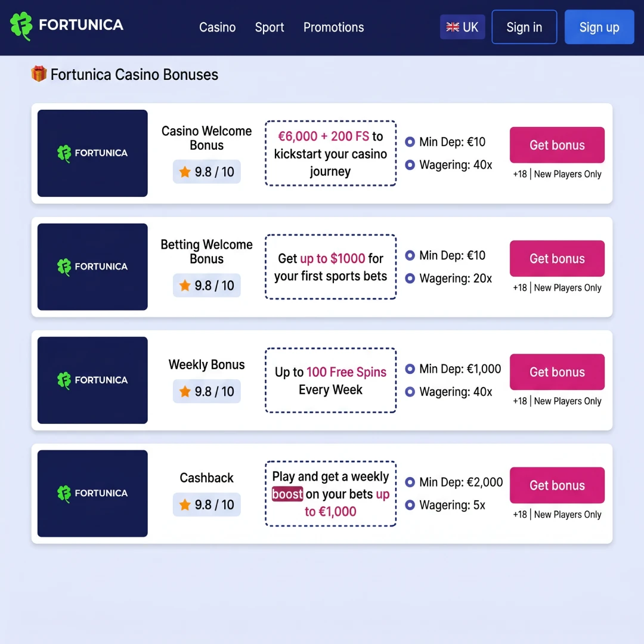Click the UK flag icon
This screenshot has height=644, width=644.
451,27
